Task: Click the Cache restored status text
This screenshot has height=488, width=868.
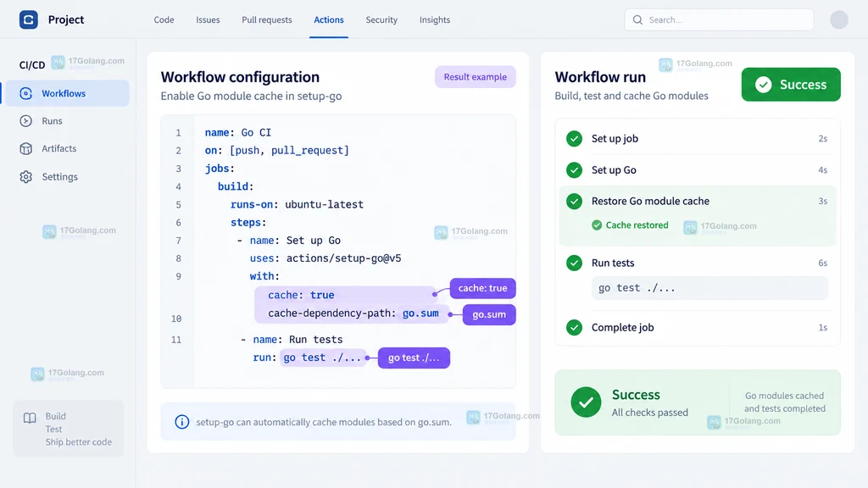Action: click(x=637, y=225)
